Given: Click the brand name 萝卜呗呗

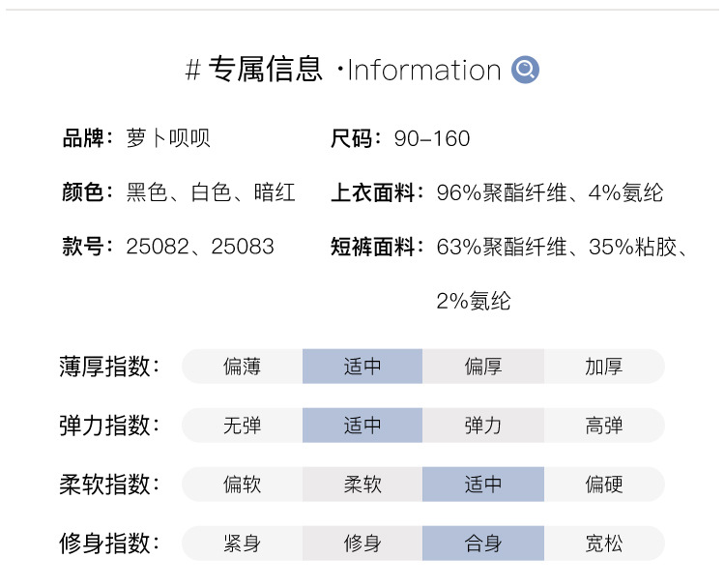Looking at the screenshot, I should pyautogui.click(x=168, y=138).
